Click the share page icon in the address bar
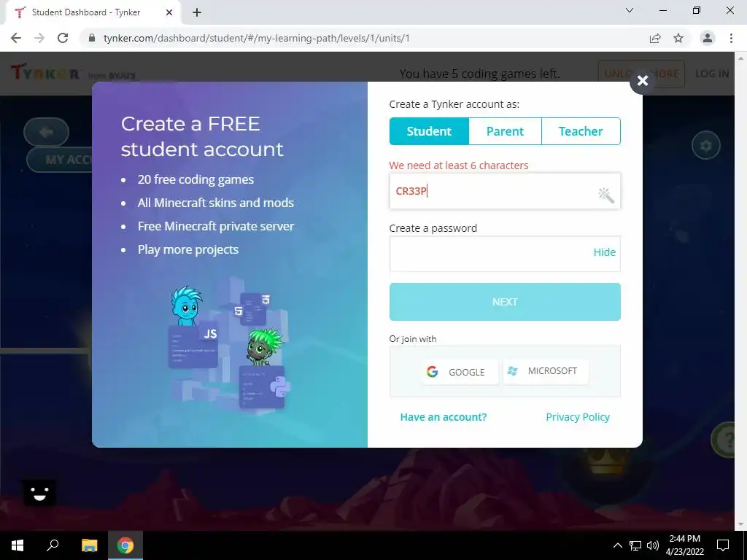 point(655,38)
